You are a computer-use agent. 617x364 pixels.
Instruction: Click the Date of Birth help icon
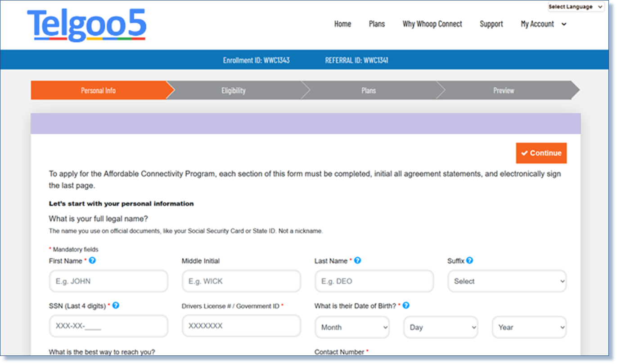pyautogui.click(x=405, y=305)
